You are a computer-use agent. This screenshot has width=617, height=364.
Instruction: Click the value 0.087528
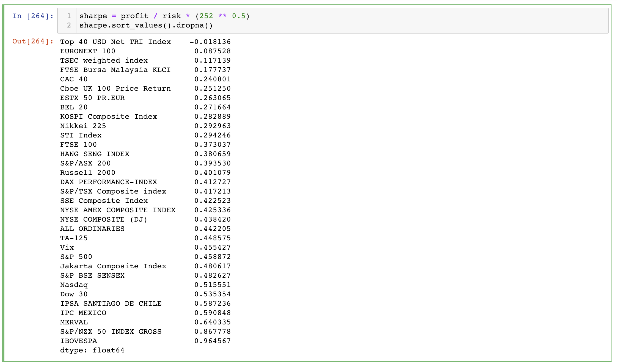(x=213, y=51)
